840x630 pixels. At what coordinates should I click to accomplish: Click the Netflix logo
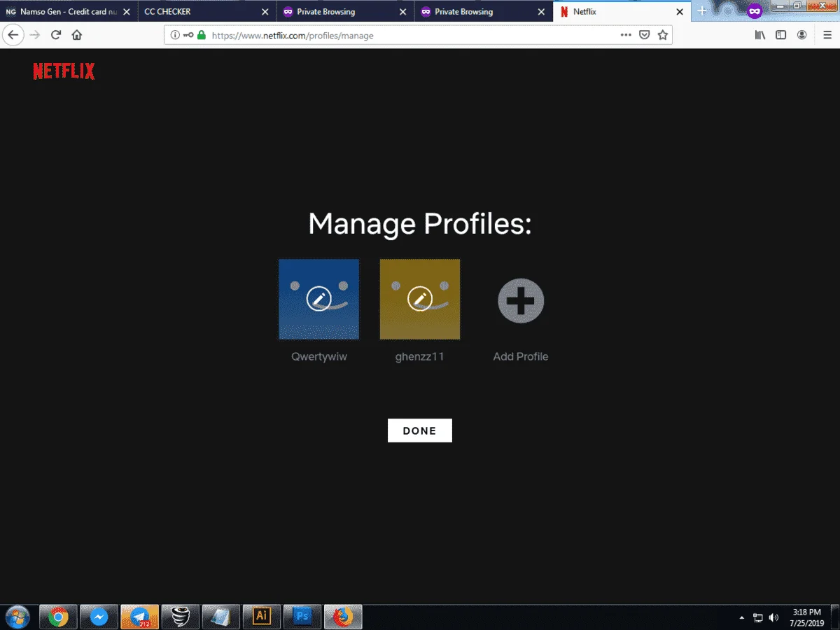(x=64, y=71)
